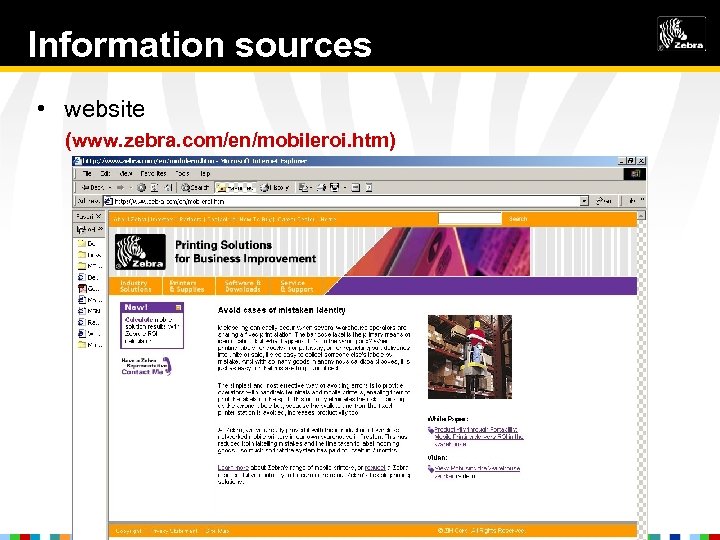Expand the Add/Organize chevron in Favorites panel
Viewport: 720px width, 540px height.
tap(101, 229)
